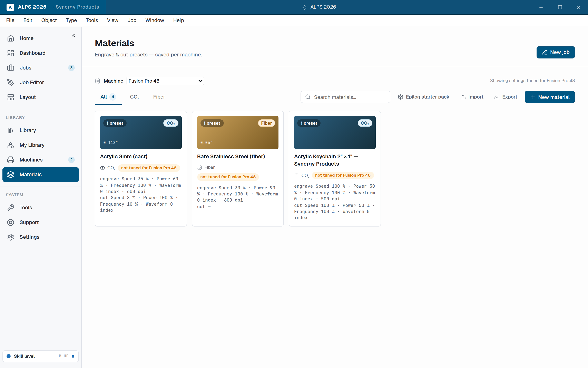Screen dimensions: 588x368
Task: Click the CO₂ badge on Acrylic 3mm thumbnail
Action: pos(170,123)
